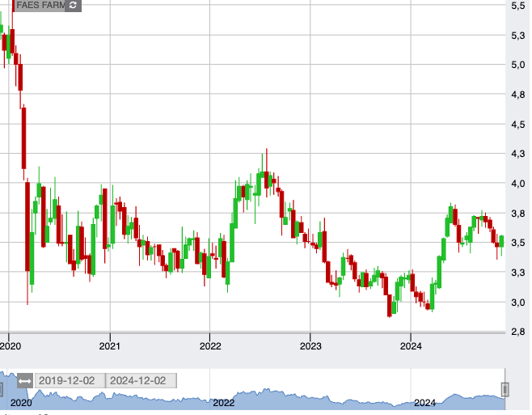Click the 3,5 price axis label

[518, 243]
